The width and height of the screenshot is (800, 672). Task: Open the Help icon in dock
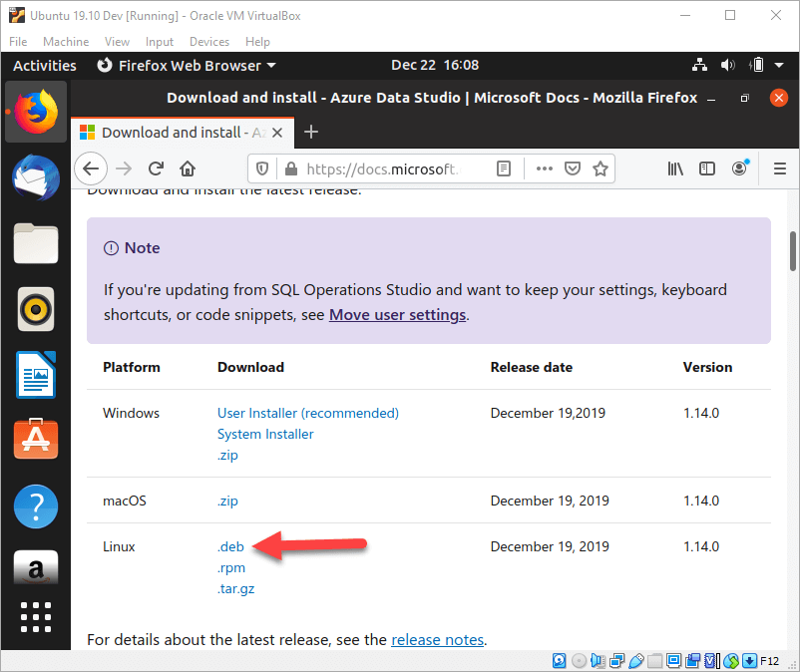click(36, 506)
